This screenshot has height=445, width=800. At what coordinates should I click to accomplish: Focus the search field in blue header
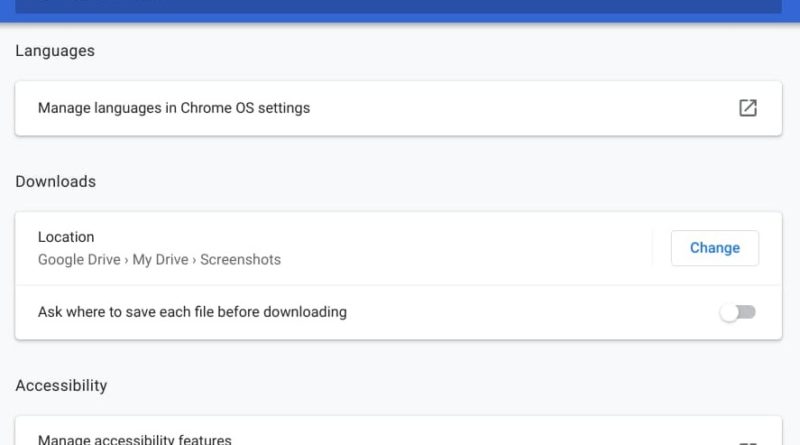coord(400,5)
